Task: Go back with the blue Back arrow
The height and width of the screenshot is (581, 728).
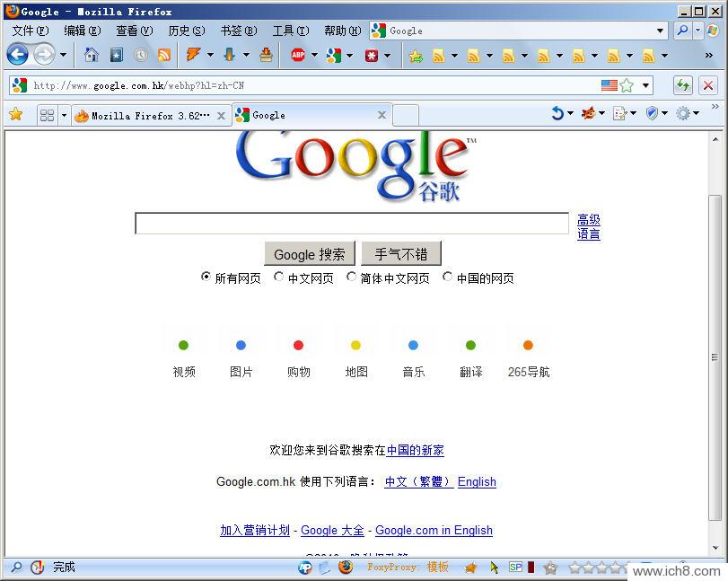Action: coord(18,56)
